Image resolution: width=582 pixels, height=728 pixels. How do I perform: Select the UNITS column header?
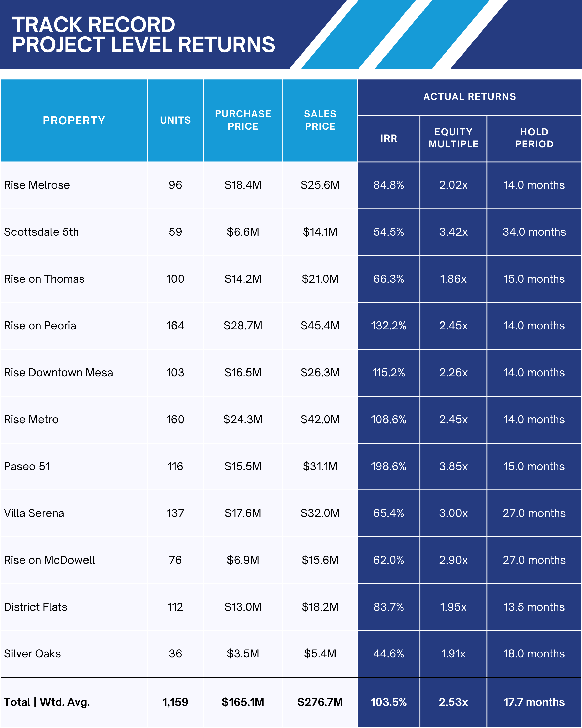[175, 120]
